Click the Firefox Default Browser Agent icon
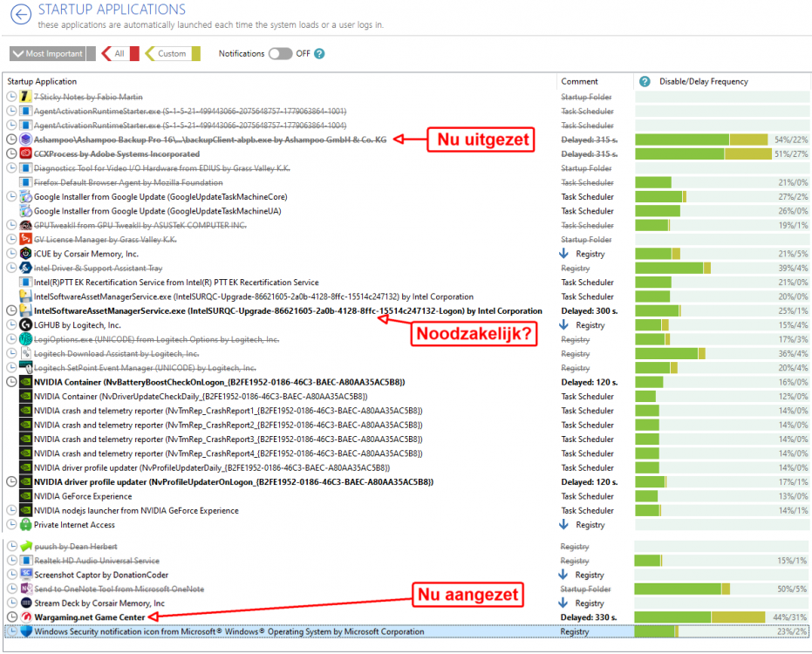 [x=25, y=181]
